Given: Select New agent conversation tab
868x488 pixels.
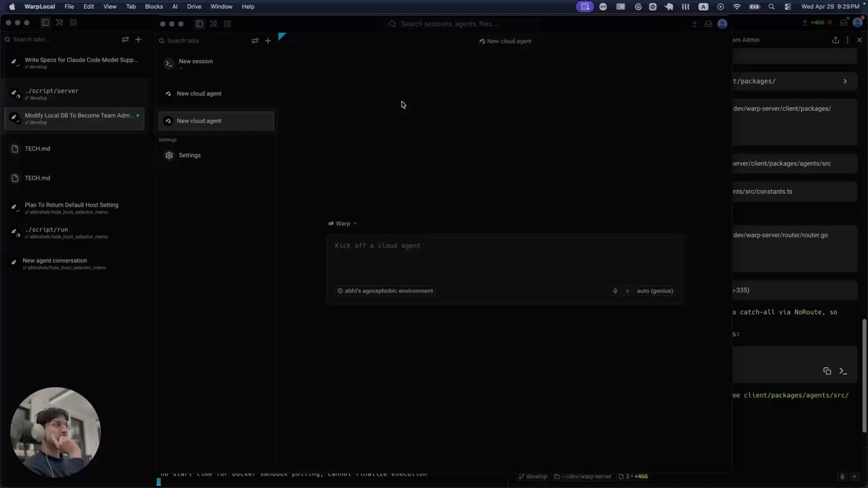Looking at the screenshot, I should 75,264.
